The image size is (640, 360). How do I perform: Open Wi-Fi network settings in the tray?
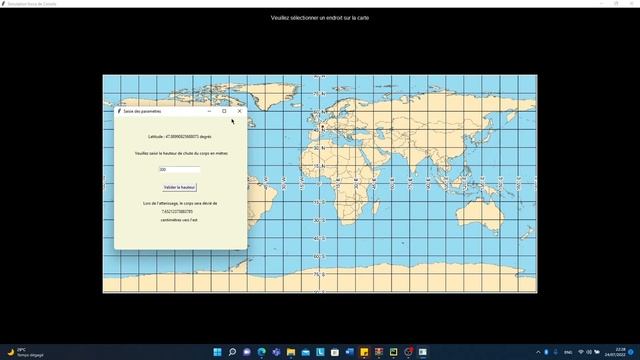(581, 352)
